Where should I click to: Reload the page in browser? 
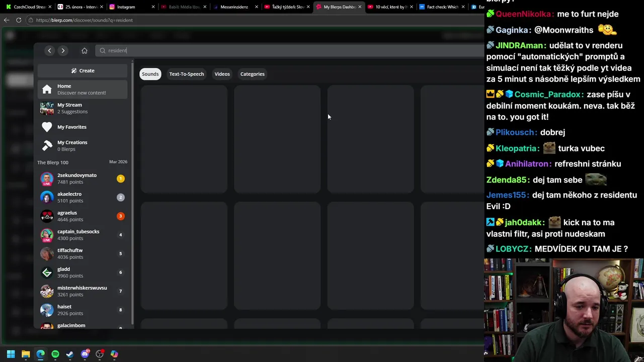tap(19, 20)
